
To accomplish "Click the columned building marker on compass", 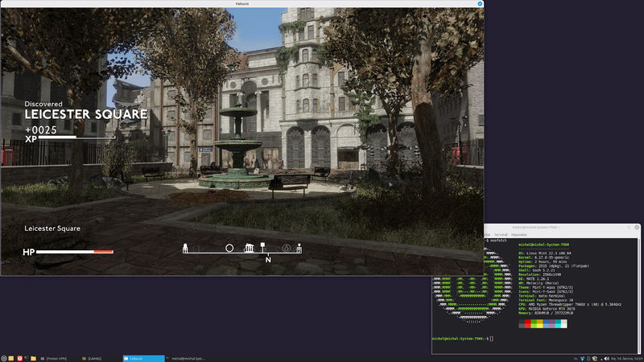I will [x=249, y=248].
